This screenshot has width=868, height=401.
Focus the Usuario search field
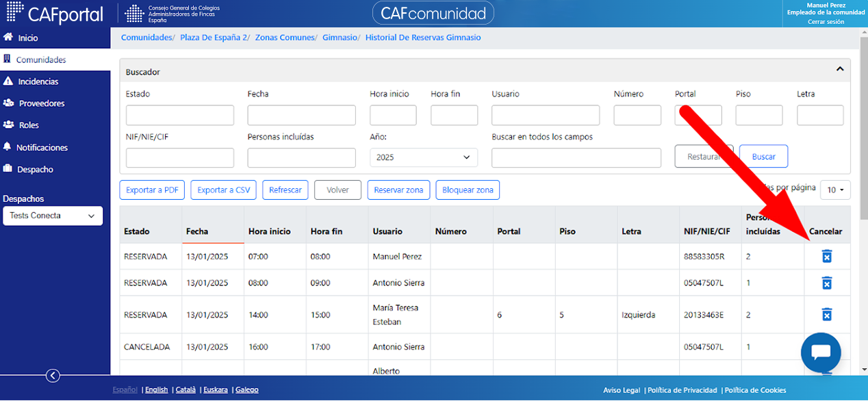(x=546, y=115)
